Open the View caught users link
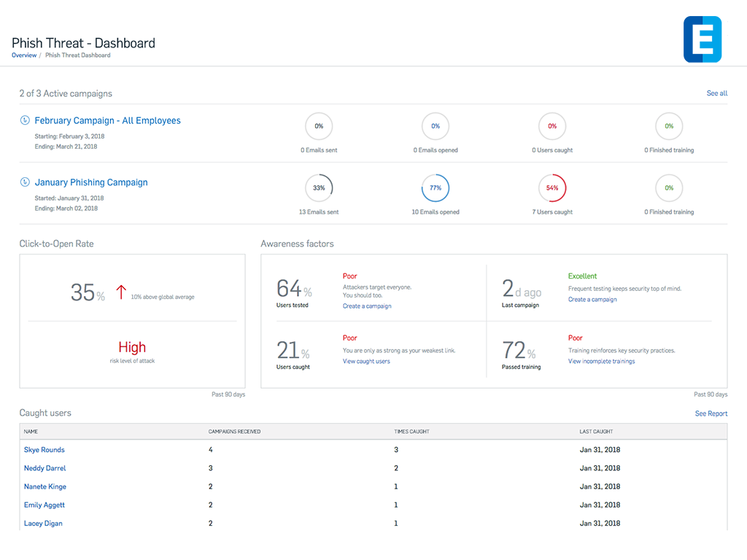Viewport: 747px width, 560px height. click(366, 362)
